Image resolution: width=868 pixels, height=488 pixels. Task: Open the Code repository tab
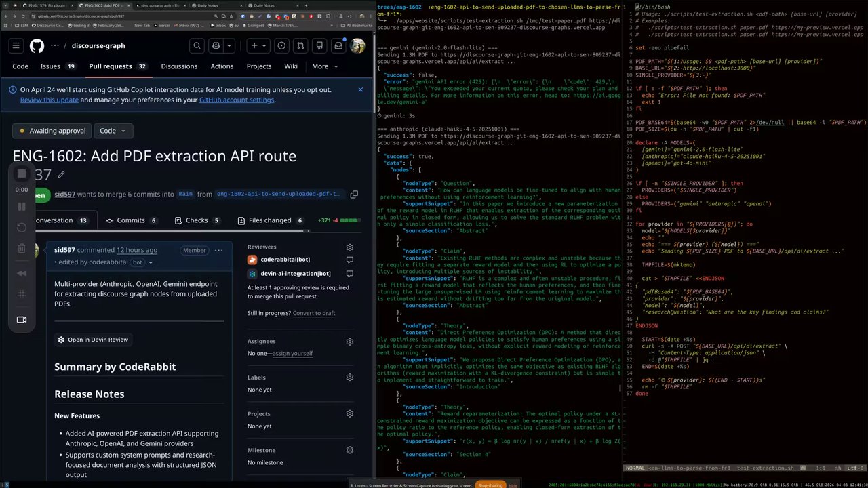[x=20, y=66]
